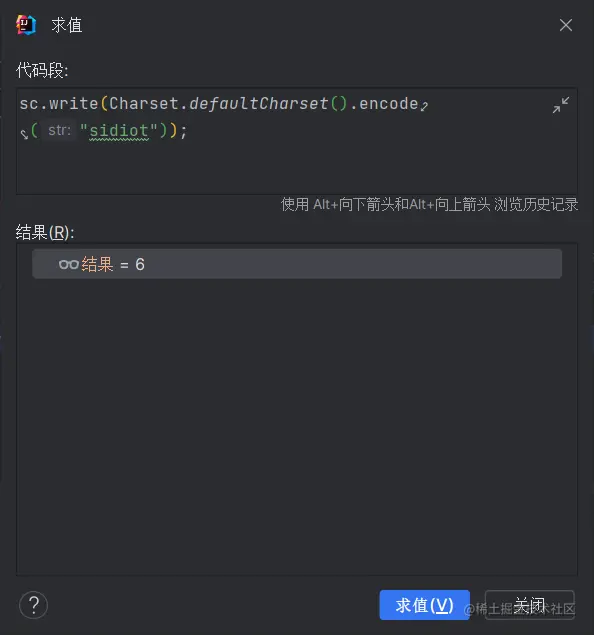594x635 pixels.
Task: Click the 关闭 close button
Action: pyautogui.click(x=530, y=605)
